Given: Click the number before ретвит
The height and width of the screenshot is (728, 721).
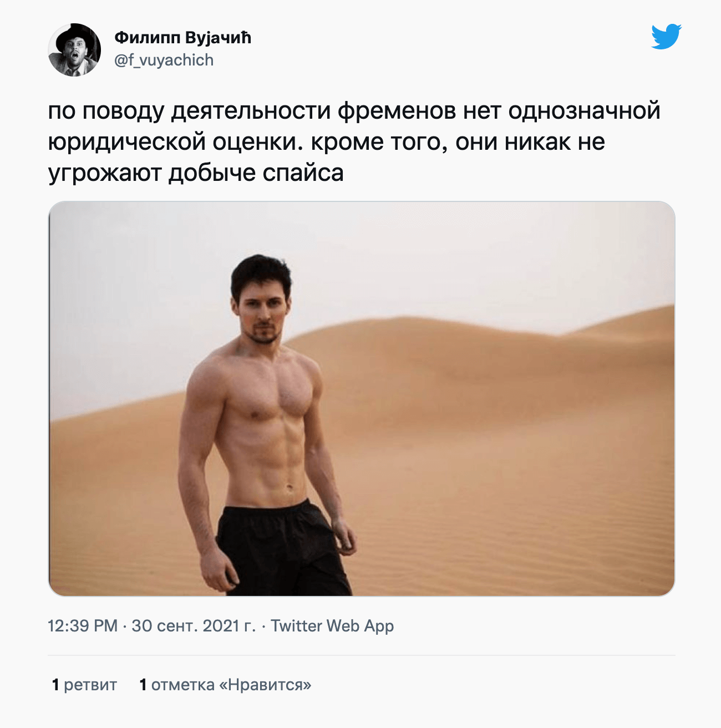Looking at the screenshot, I should 55,685.
